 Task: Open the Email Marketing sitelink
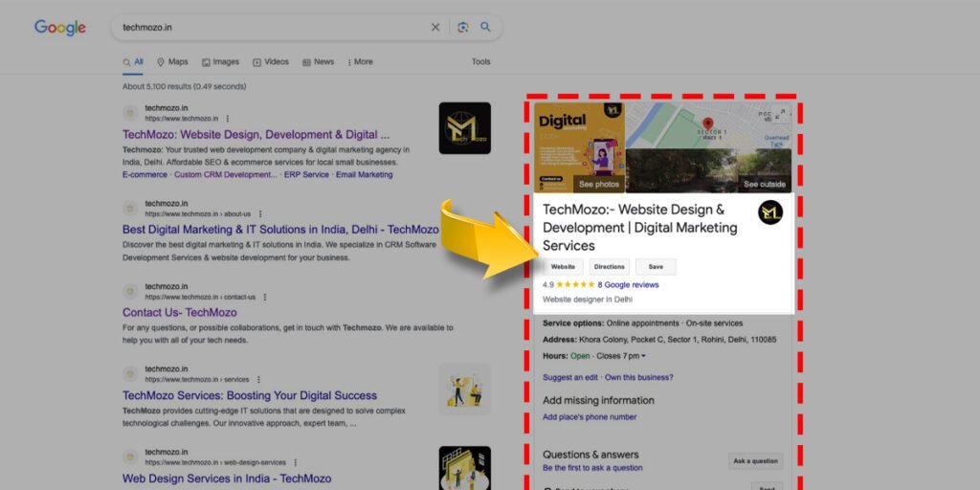click(365, 175)
